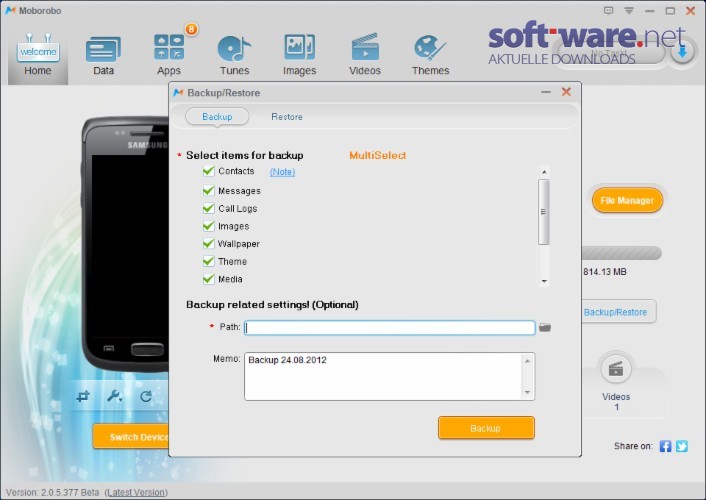Click the File Manager button

click(627, 200)
